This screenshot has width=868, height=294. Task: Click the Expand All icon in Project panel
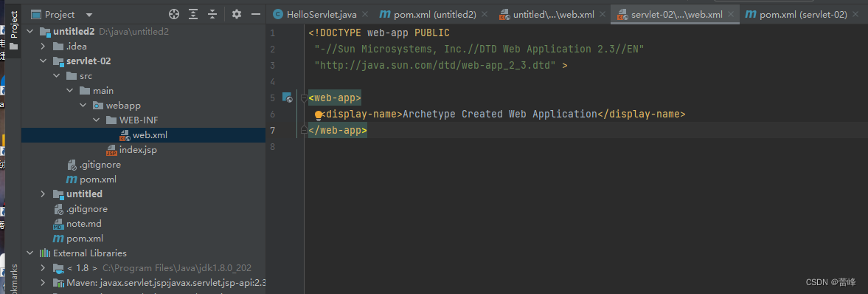click(193, 15)
